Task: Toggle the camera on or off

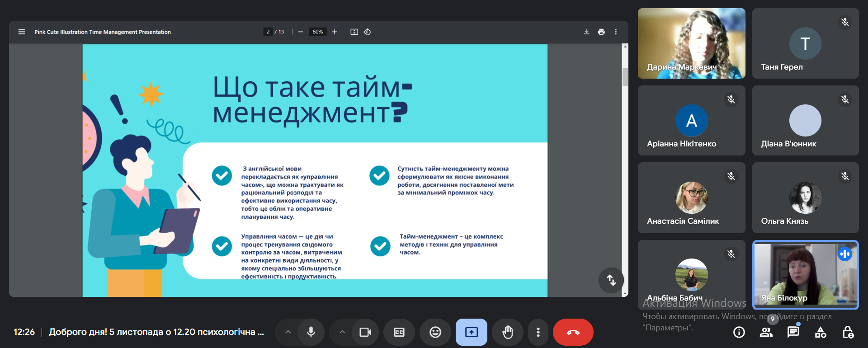Action: pyautogui.click(x=365, y=332)
